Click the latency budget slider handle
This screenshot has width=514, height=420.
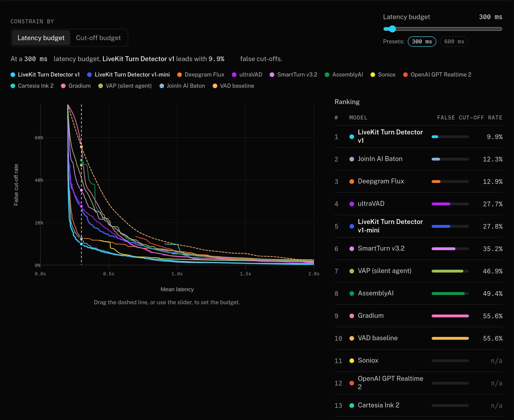(392, 29)
